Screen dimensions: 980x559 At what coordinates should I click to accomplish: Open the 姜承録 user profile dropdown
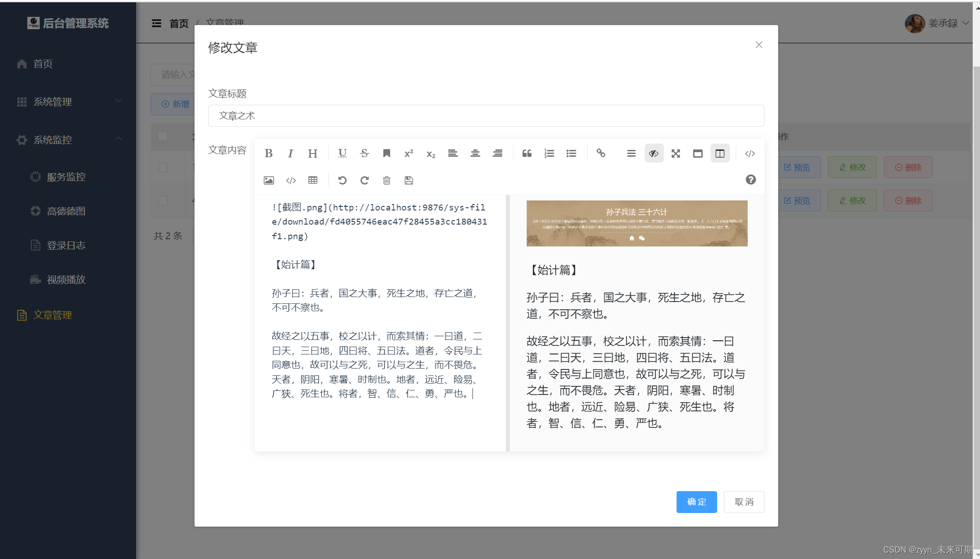[939, 23]
